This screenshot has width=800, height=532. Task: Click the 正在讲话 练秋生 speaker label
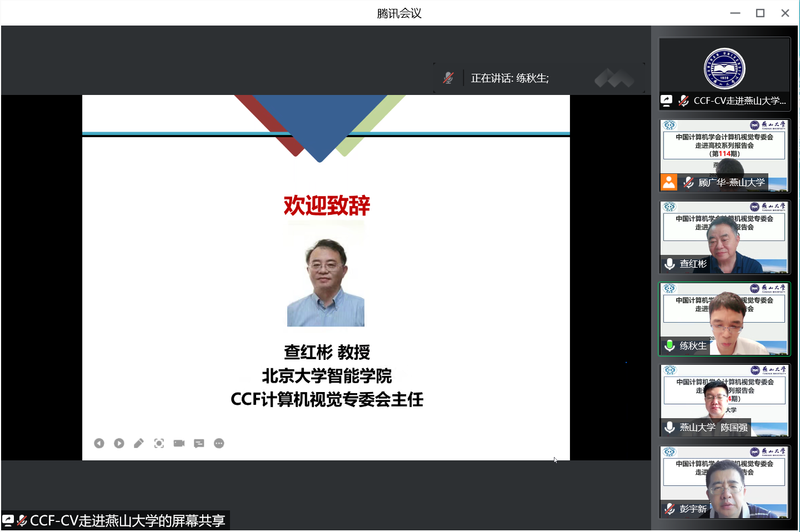(509, 78)
